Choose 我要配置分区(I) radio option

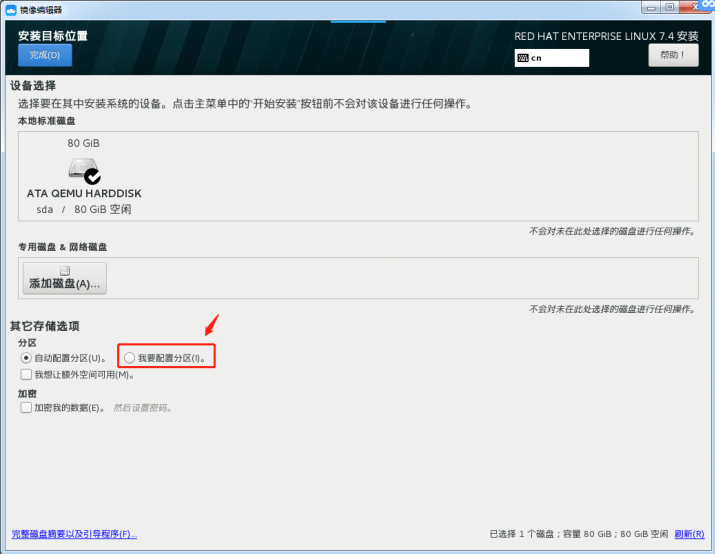pos(130,357)
